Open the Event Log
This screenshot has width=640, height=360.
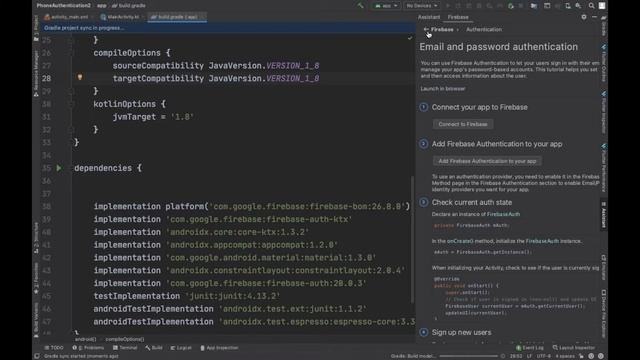[530, 348]
